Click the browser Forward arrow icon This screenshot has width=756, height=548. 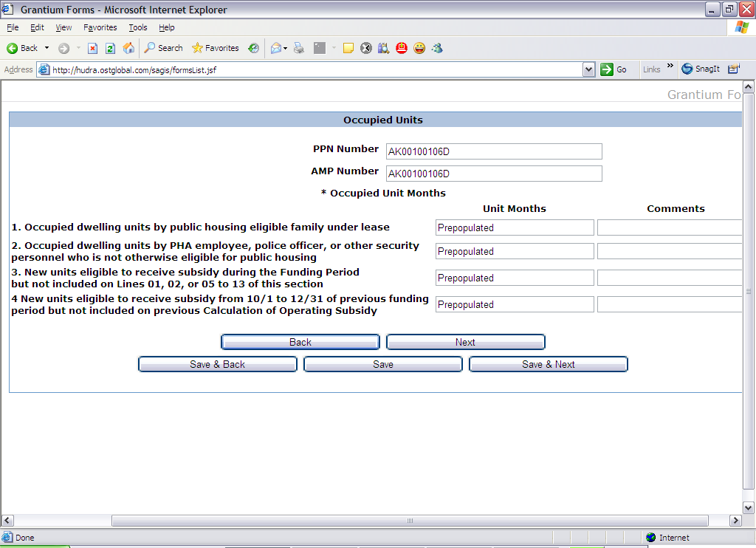63,48
